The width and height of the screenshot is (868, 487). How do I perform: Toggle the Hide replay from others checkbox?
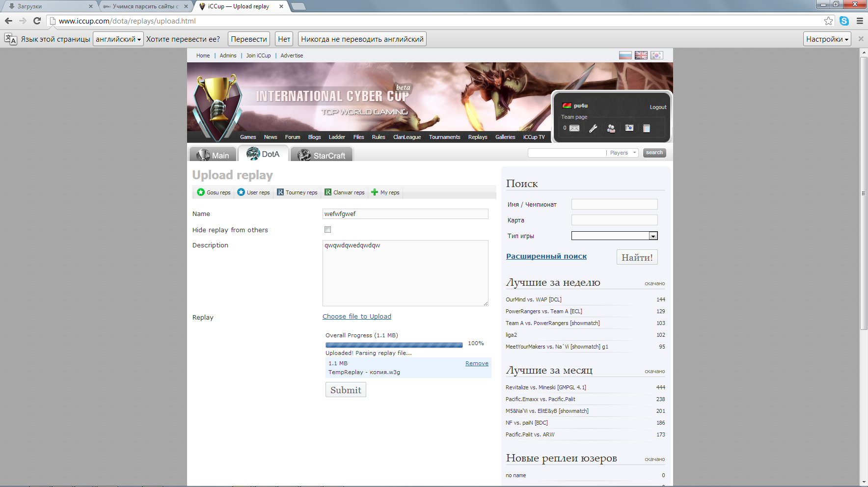pyautogui.click(x=328, y=230)
